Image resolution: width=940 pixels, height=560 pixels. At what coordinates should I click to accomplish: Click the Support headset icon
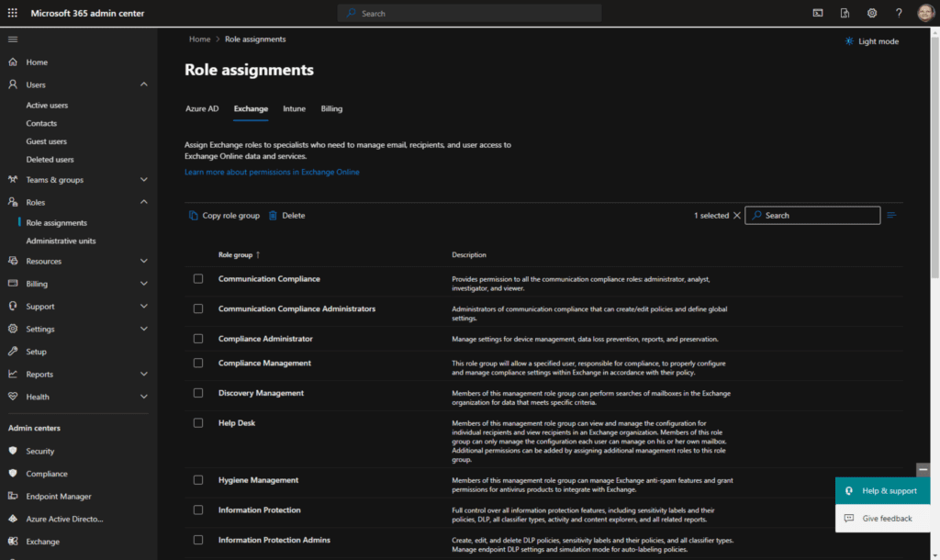pos(13,306)
